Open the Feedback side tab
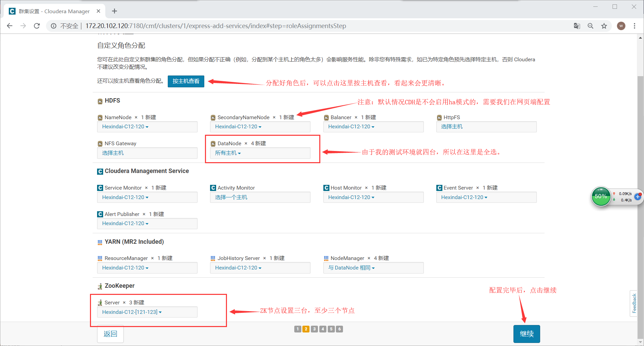The image size is (644, 346). (x=634, y=303)
